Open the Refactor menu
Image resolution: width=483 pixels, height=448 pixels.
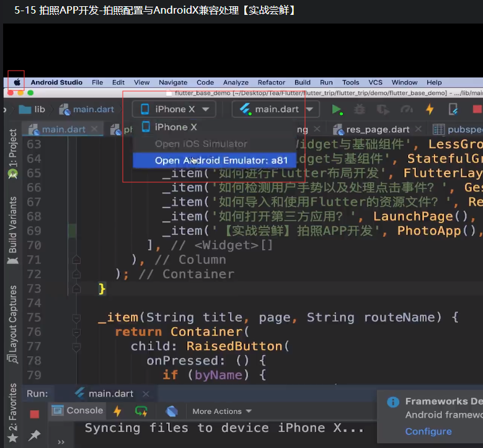(271, 82)
